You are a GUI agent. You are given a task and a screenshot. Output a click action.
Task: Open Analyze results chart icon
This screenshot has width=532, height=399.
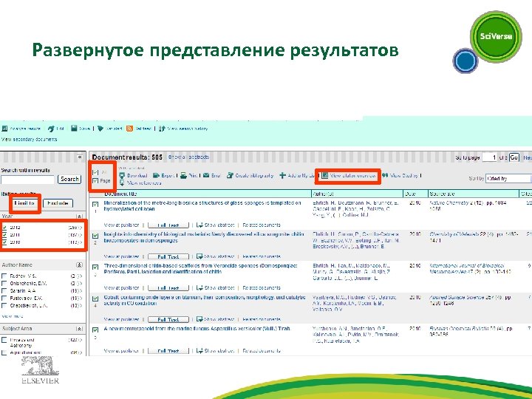click(x=4, y=129)
